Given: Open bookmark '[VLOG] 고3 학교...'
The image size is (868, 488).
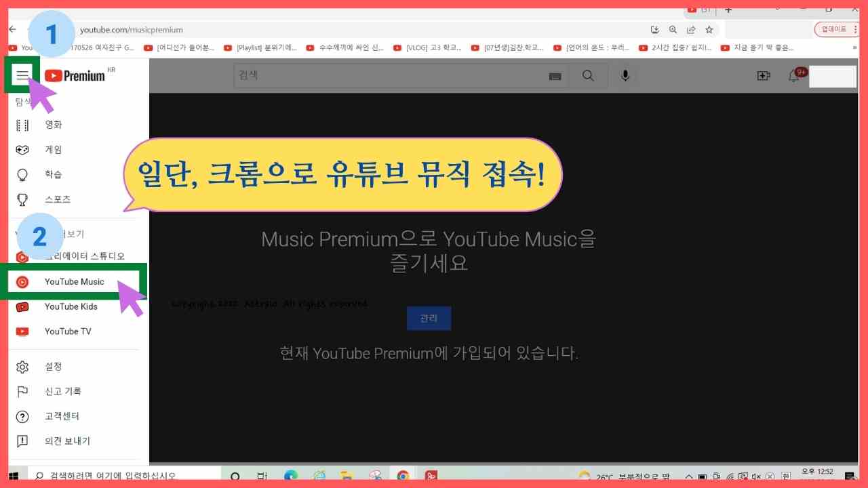Looking at the screenshot, I should click(x=428, y=47).
